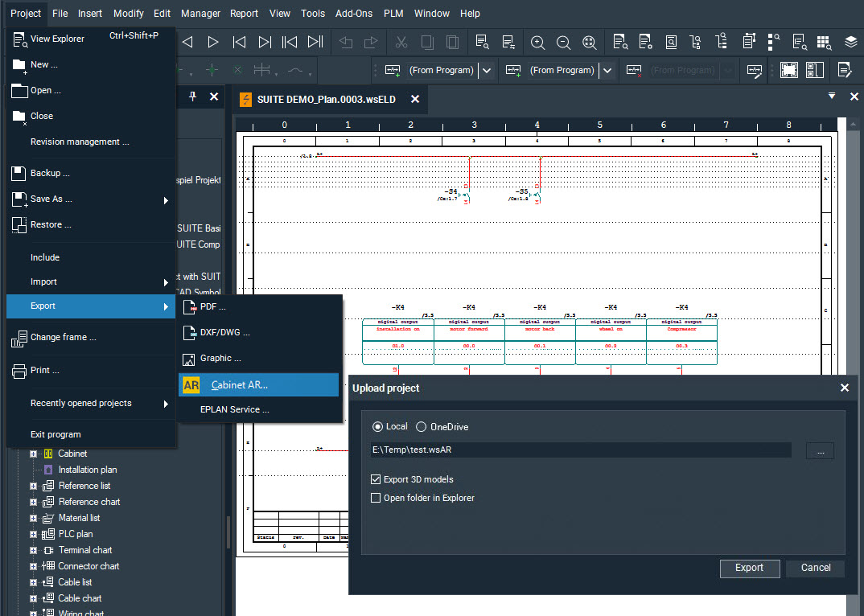Click the Zoom out magnifier icon
The height and width of the screenshot is (616, 864).
click(563, 43)
